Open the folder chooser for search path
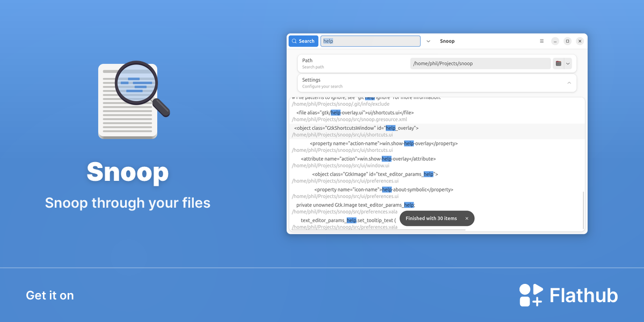Image resolution: width=644 pixels, height=322 pixels. tap(558, 63)
